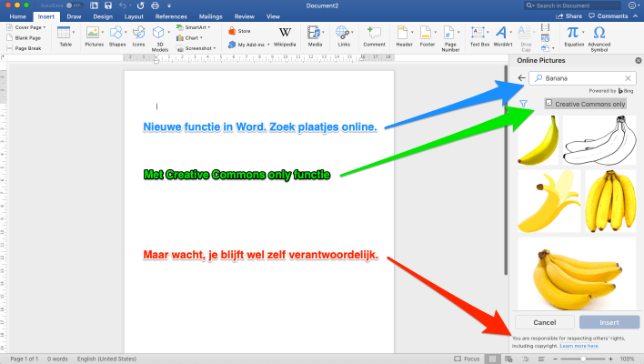The height and width of the screenshot is (364, 644).
Task: Click Cancel in Online Pictures
Action: (545, 322)
